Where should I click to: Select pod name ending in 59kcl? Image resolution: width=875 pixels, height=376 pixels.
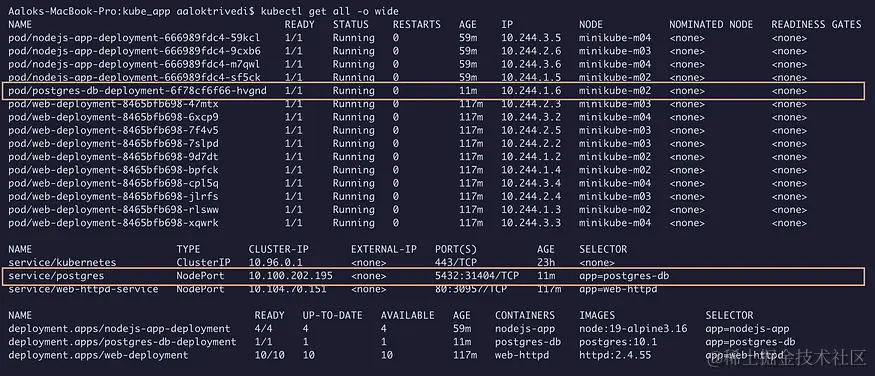pyautogui.click(x=134, y=38)
